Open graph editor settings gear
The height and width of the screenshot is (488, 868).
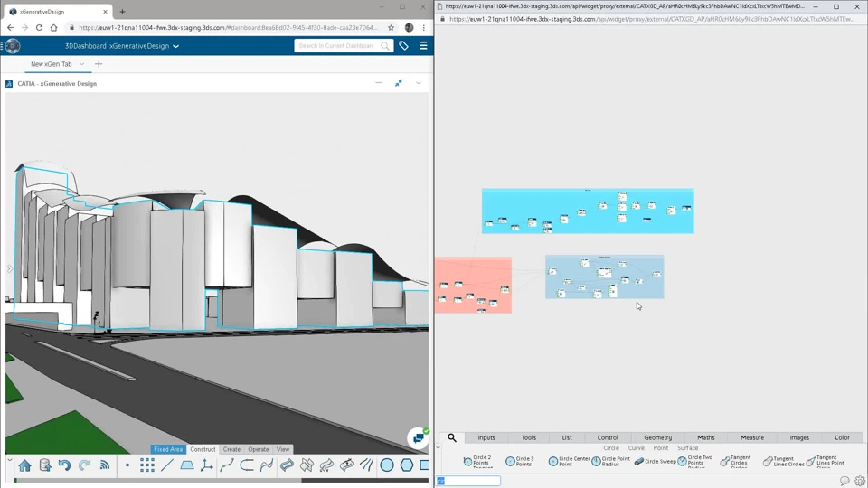tap(860, 482)
